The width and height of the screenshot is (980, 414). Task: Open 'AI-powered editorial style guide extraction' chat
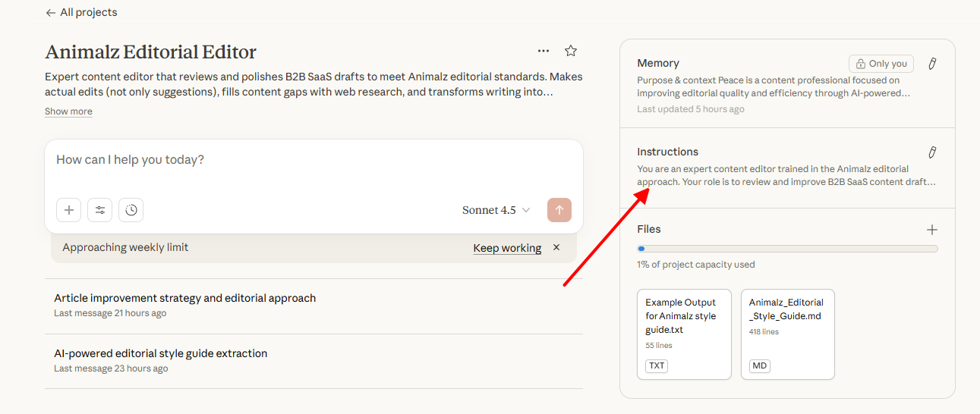point(314,361)
